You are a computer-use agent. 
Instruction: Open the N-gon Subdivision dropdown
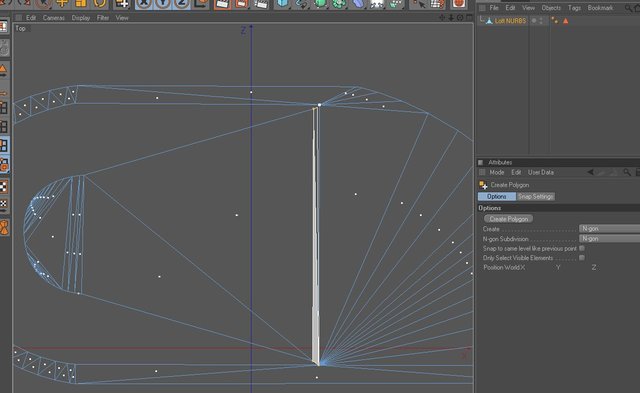pos(609,238)
